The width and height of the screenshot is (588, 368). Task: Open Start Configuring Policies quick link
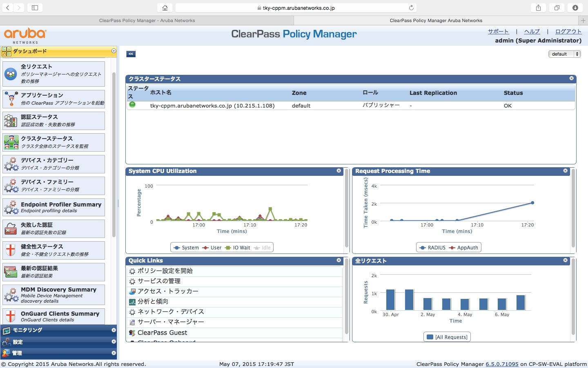click(165, 271)
